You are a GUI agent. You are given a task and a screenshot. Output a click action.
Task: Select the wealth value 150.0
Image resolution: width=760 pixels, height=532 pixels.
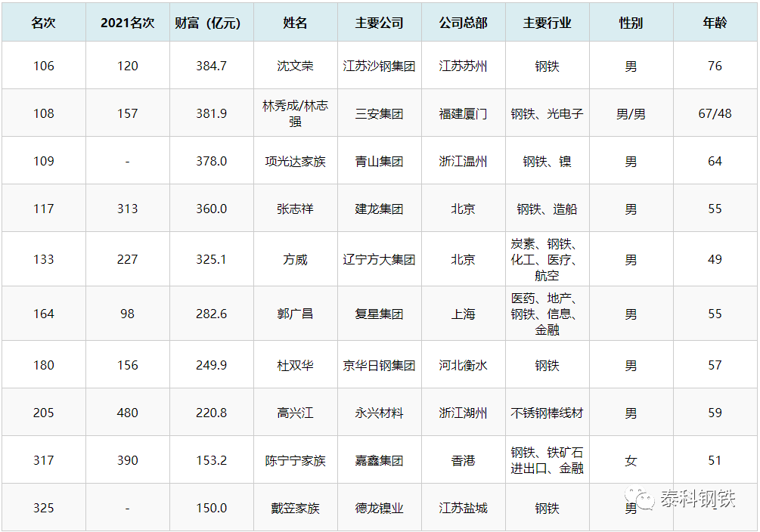pos(211,507)
